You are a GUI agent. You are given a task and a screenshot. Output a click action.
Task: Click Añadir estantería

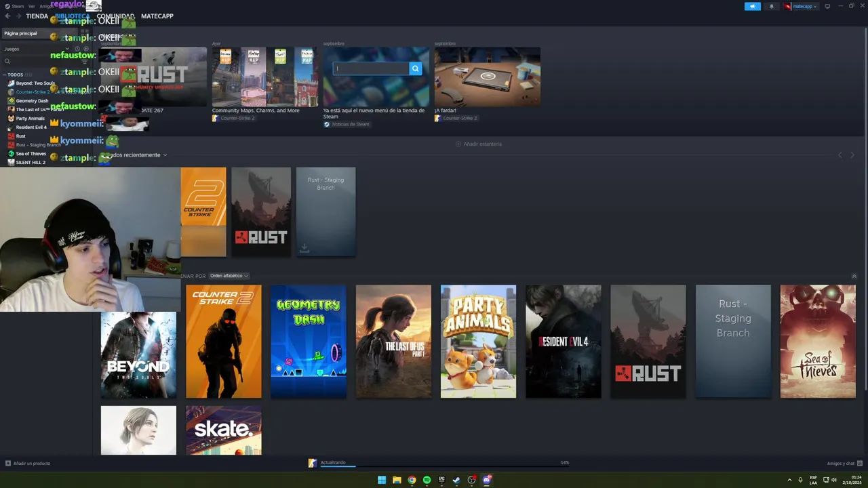(479, 144)
